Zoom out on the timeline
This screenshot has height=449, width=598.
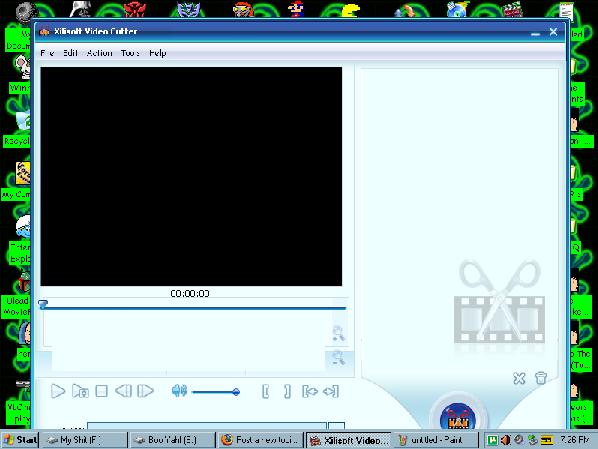click(x=338, y=358)
